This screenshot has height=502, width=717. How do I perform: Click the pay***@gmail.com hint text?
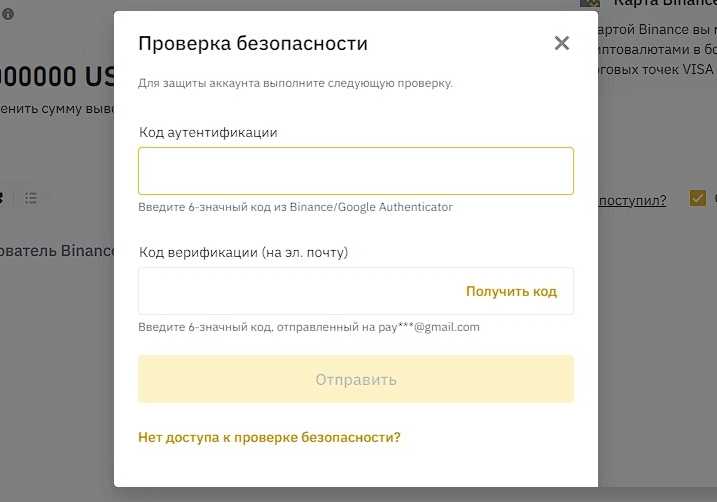click(x=309, y=327)
